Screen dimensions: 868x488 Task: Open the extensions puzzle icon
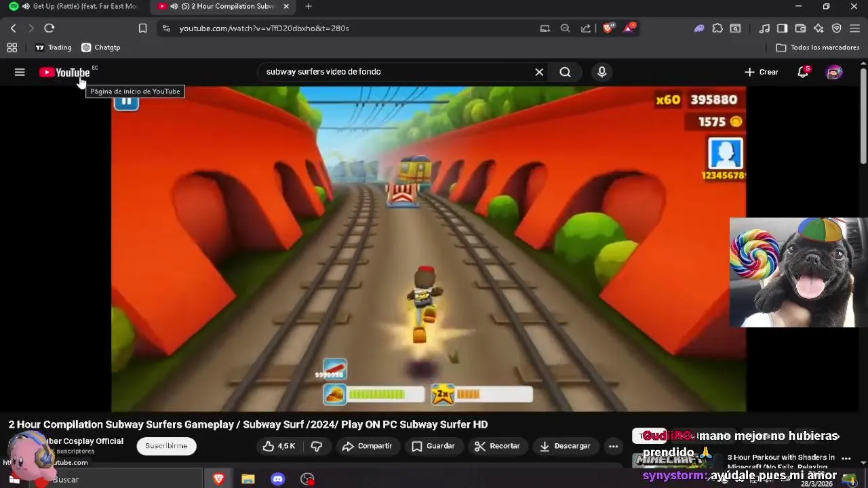coord(717,28)
